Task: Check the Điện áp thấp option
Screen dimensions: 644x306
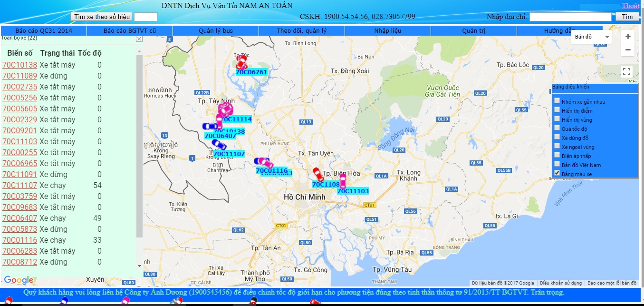Action: coord(557,155)
